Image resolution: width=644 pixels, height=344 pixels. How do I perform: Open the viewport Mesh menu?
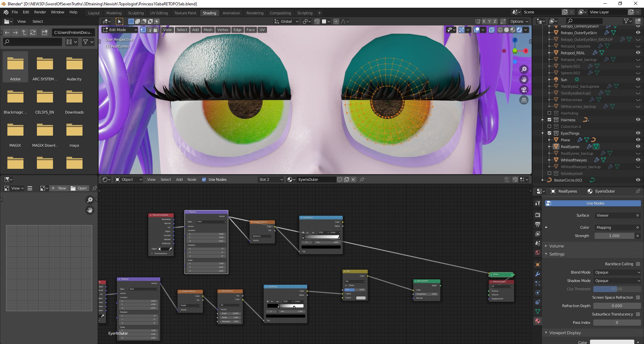tap(208, 30)
